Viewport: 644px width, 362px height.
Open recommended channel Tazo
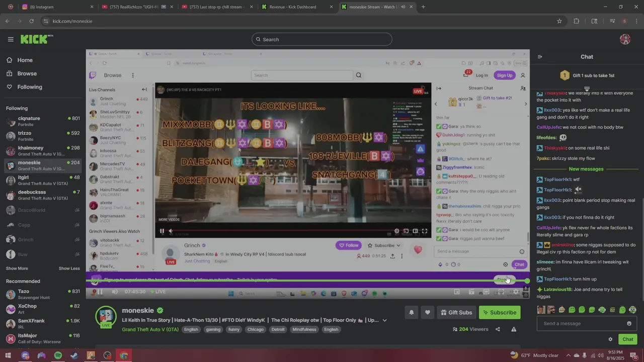point(43,294)
